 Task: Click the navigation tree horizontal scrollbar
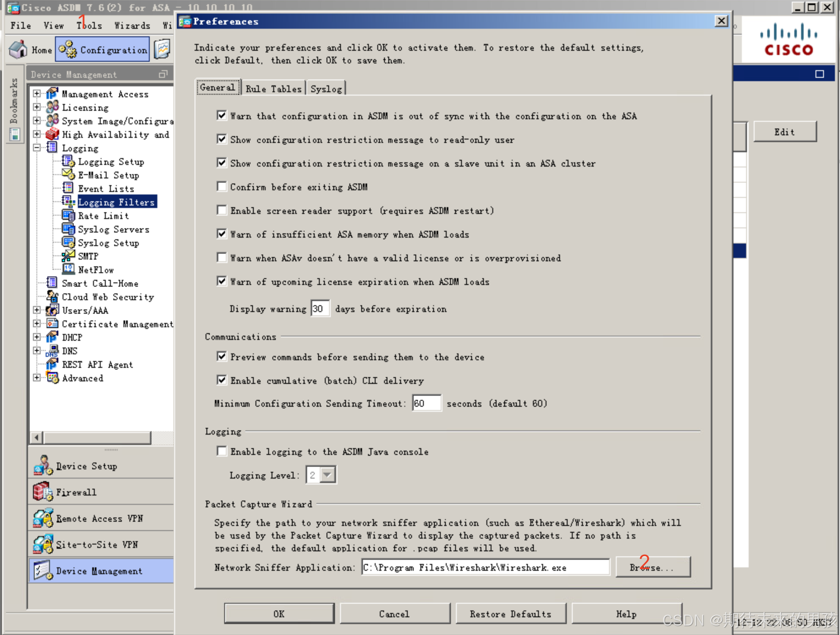tap(97, 438)
